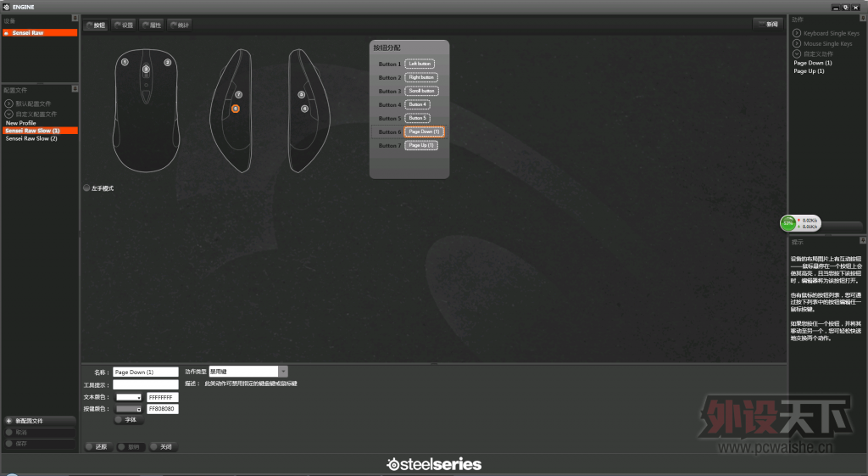This screenshot has width=868, height=476.
Task: Collapse 自定义配置文件 custom profiles group
Action: click(x=8, y=115)
